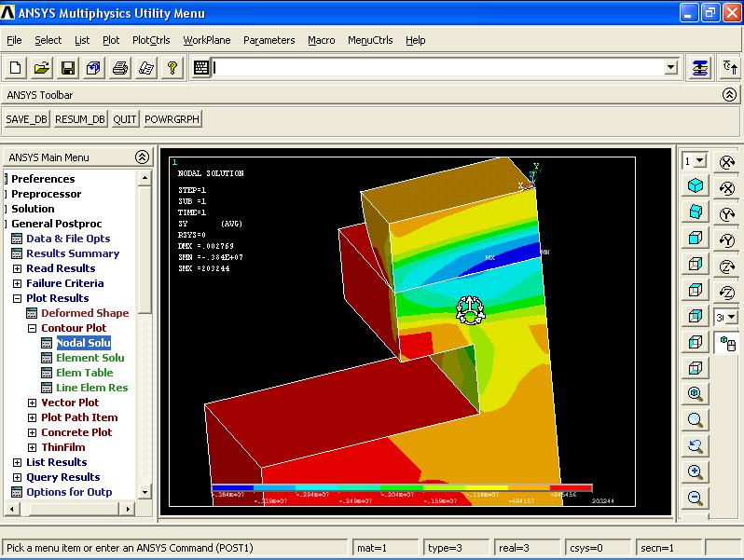Viewport: 744px width, 560px height.
Task: Select the Front view cube icon
Action: pyautogui.click(x=696, y=238)
